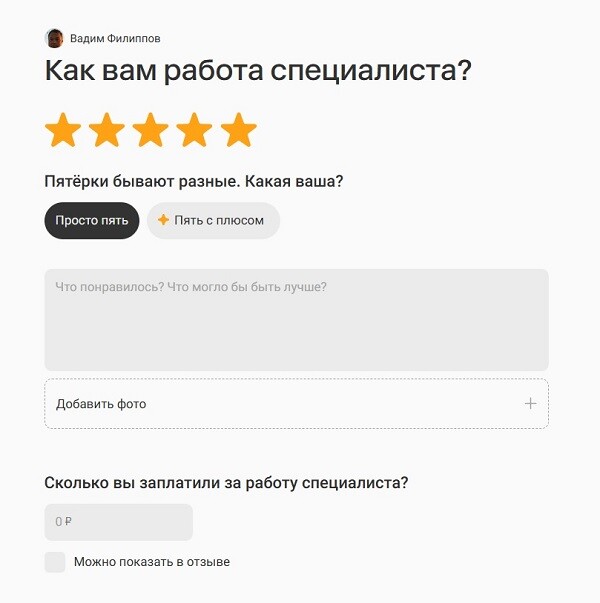The image size is (600, 603).
Task: Select the "Просто пять" option
Action: (x=92, y=220)
